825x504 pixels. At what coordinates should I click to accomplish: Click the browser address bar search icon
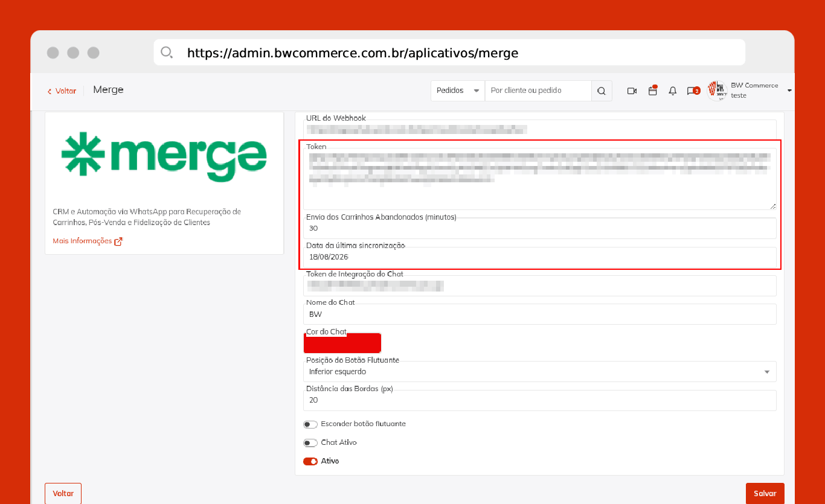tap(167, 53)
